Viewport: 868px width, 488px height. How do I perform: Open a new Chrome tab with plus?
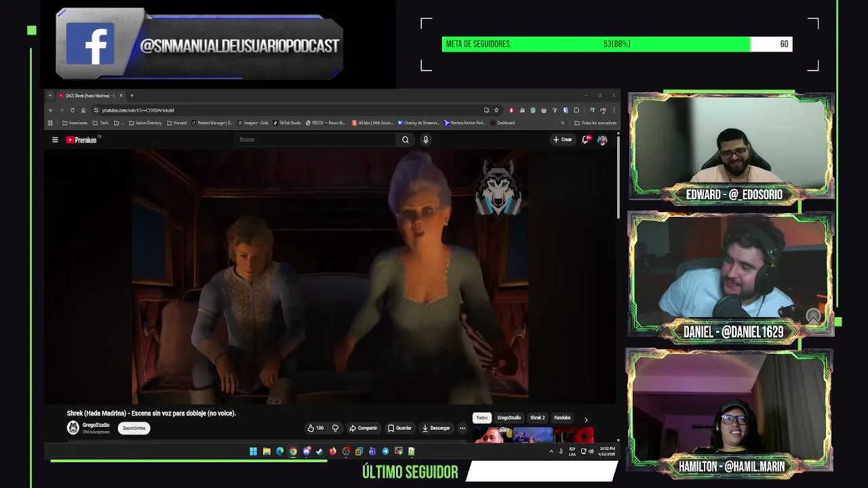[132, 96]
